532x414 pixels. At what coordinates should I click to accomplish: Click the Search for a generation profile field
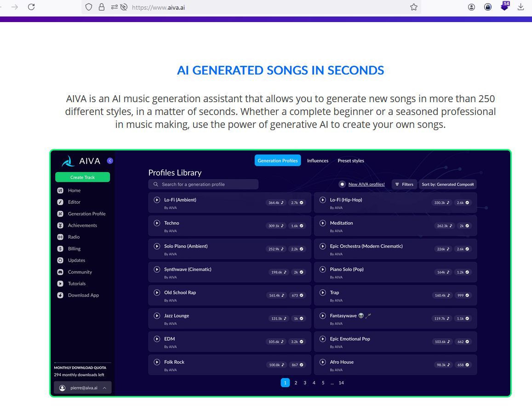click(203, 184)
